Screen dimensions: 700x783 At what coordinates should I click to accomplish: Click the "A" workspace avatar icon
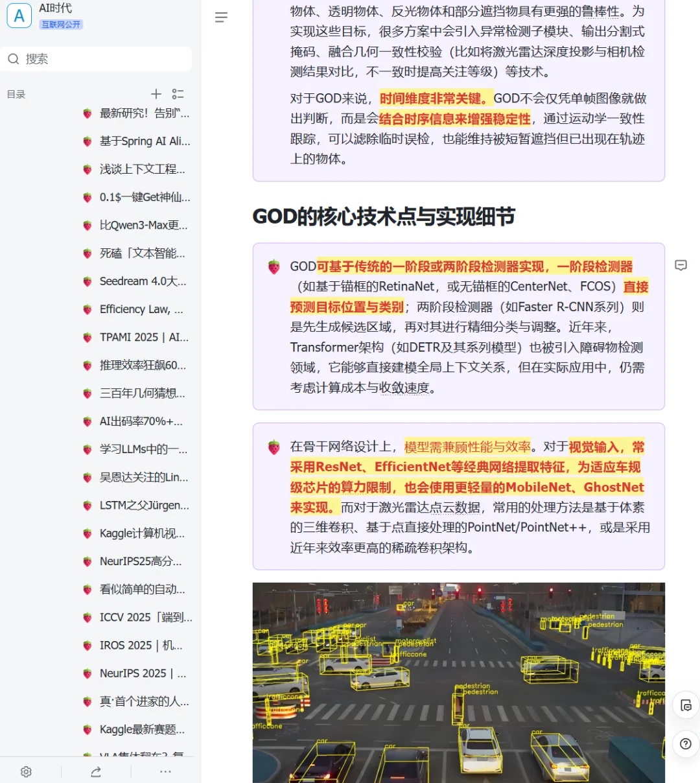click(x=19, y=16)
